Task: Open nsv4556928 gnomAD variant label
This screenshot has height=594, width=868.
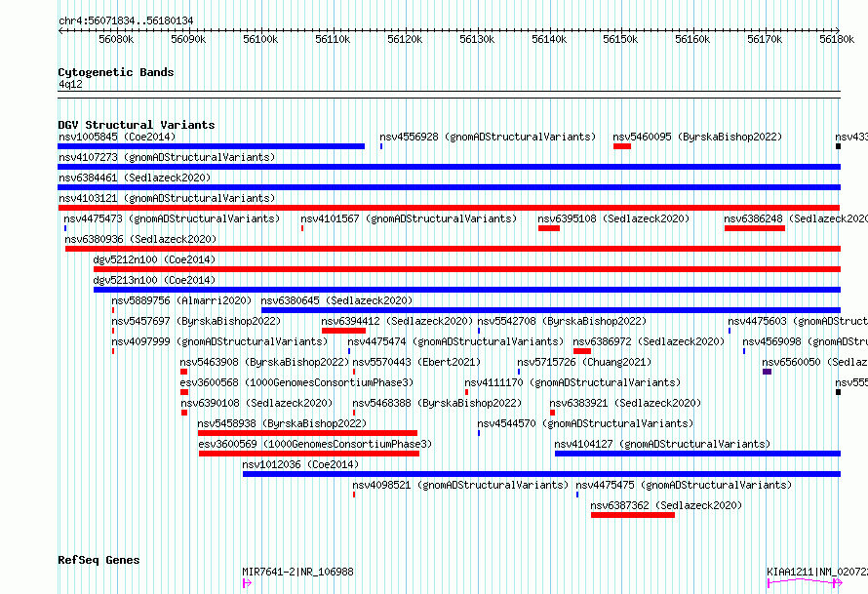Action: click(x=488, y=137)
